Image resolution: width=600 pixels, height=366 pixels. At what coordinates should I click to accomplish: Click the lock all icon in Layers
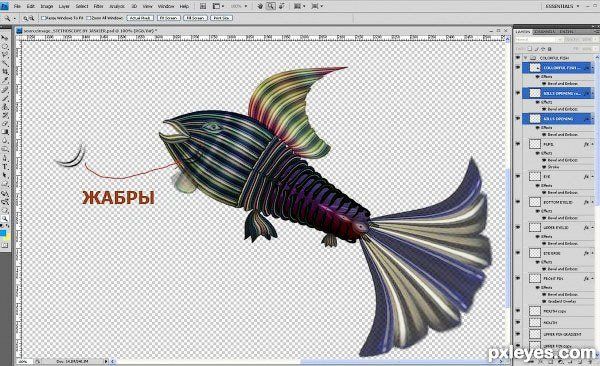pos(549,49)
